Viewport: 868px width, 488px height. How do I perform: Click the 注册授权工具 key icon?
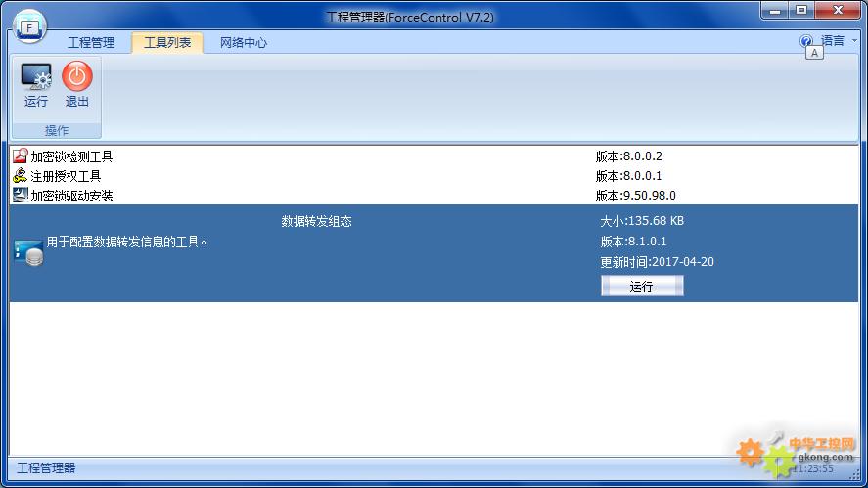tap(20, 175)
